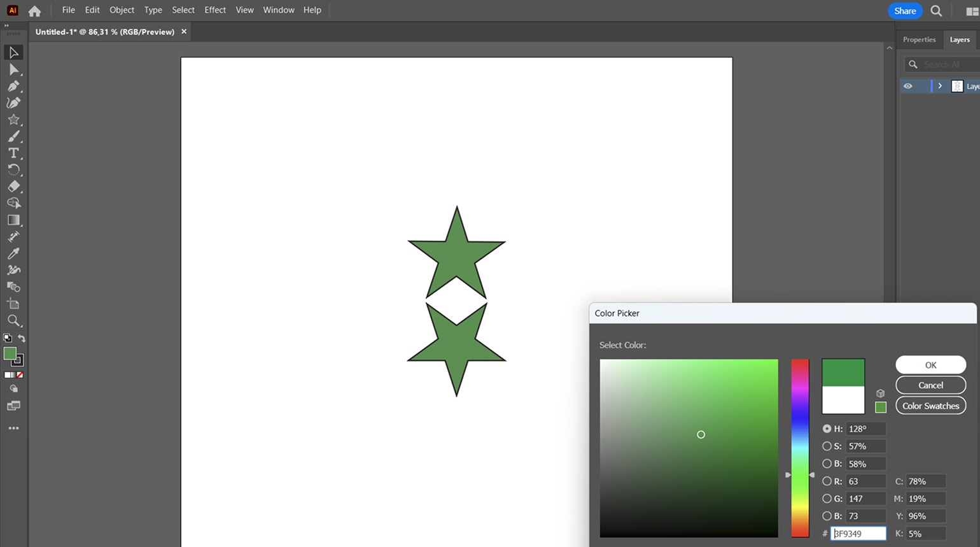Select the Star shape tool
This screenshot has width=980, height=547.
pyautogui.click(x=13, y=120)
